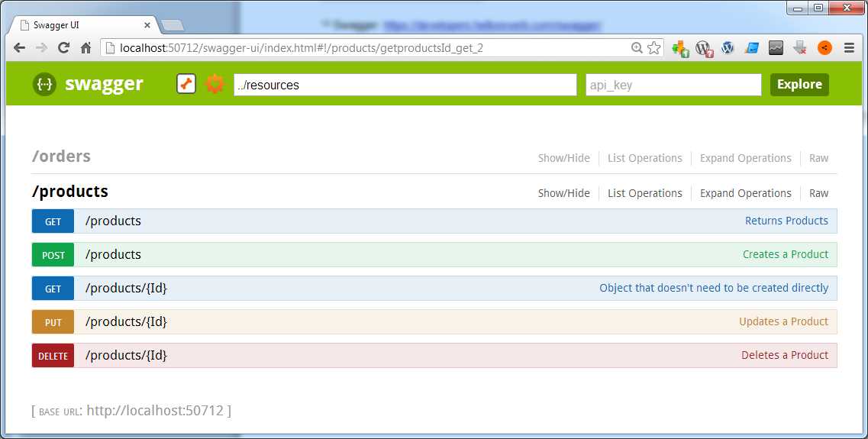Viewport: 868px width, 439px height.
Task: Click Expand Operations for /orders
Action: tap(746, 158)
